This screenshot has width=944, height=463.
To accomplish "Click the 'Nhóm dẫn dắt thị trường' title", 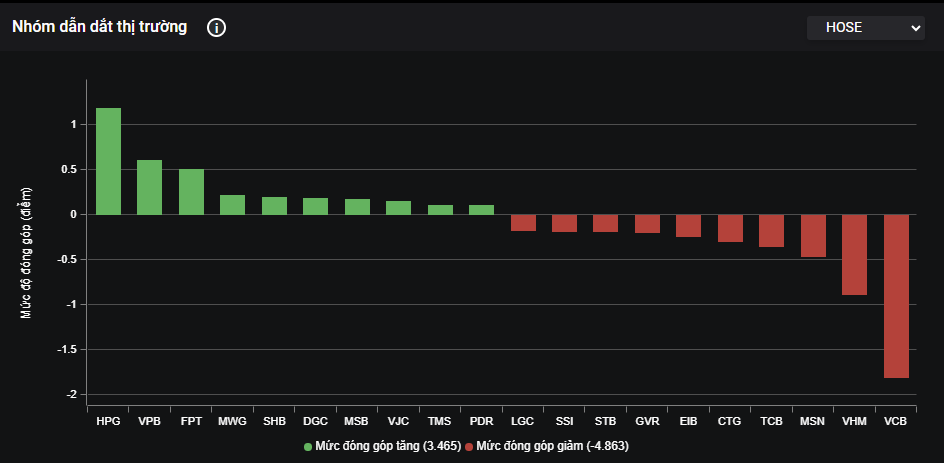I will tap(99, 27).
